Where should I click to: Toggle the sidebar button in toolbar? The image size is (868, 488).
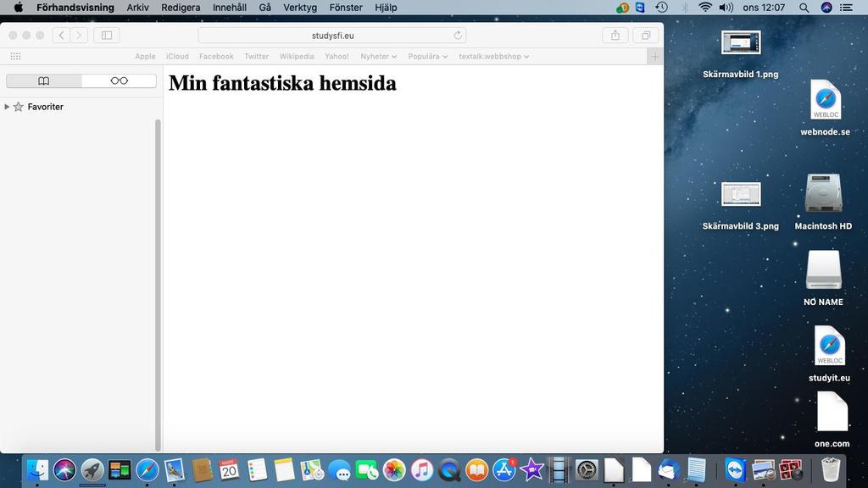[x=106, y=36]
